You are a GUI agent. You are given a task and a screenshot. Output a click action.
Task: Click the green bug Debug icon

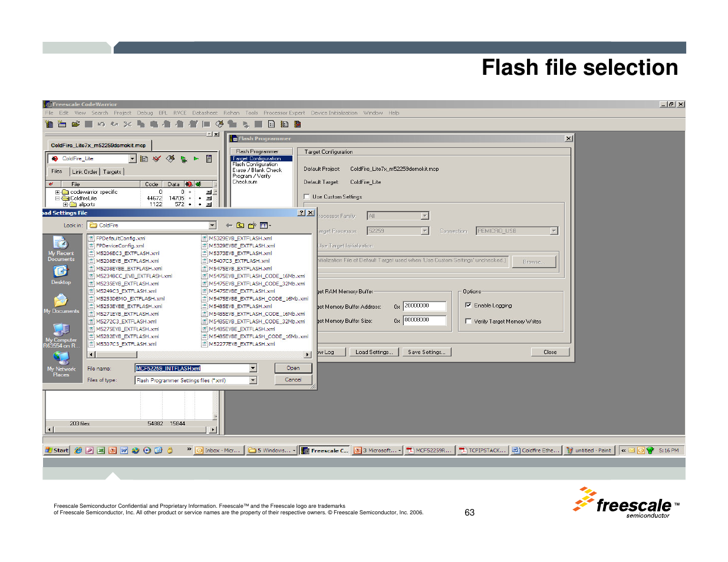click(x=184, y=158)
